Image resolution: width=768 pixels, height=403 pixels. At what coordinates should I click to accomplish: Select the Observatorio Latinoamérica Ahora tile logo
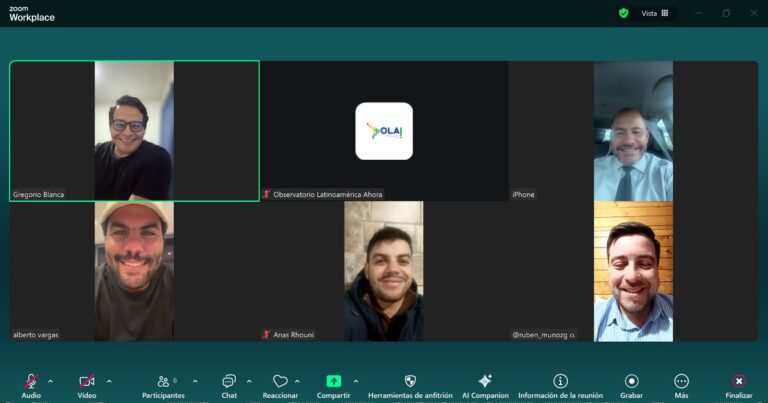[x=384, y=131]
